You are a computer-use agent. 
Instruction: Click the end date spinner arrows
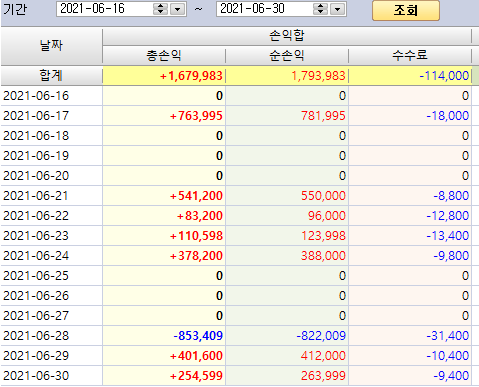320,9
